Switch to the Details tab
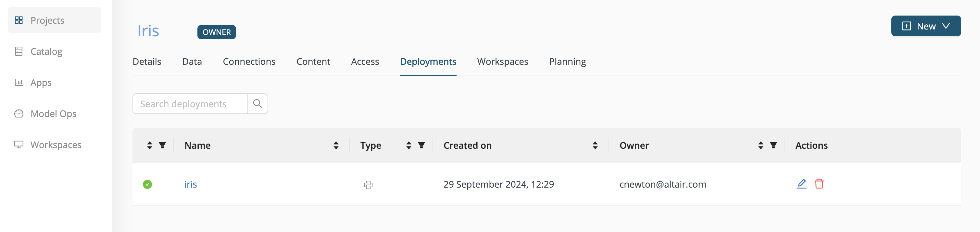Screen dimensions: 980x232 point(147,62)
